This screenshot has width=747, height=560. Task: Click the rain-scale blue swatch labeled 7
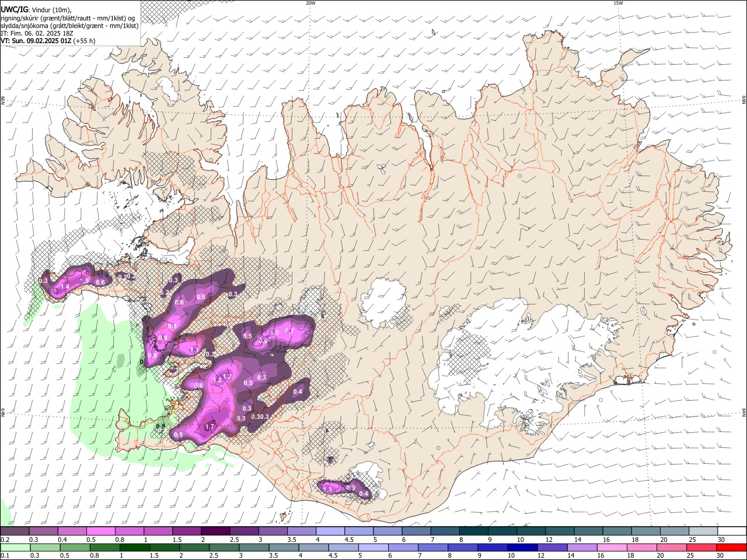click(433, 547)
